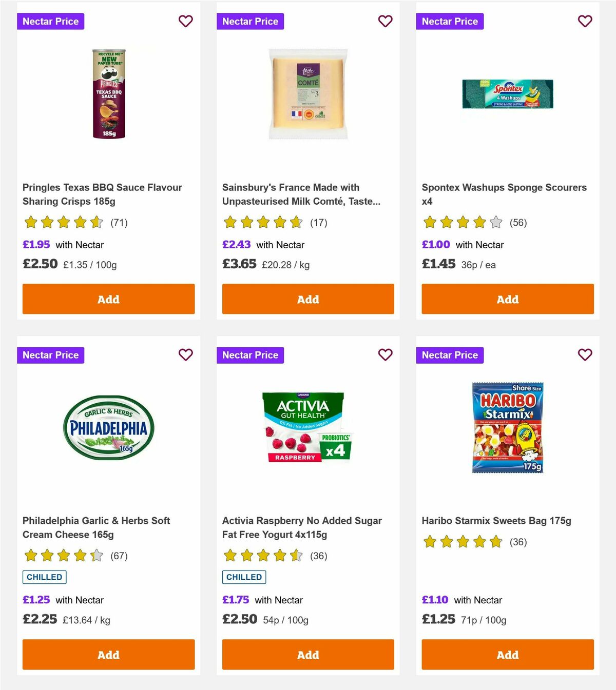Toggle the favourite heart for Comté cheese off

(385, 21)
